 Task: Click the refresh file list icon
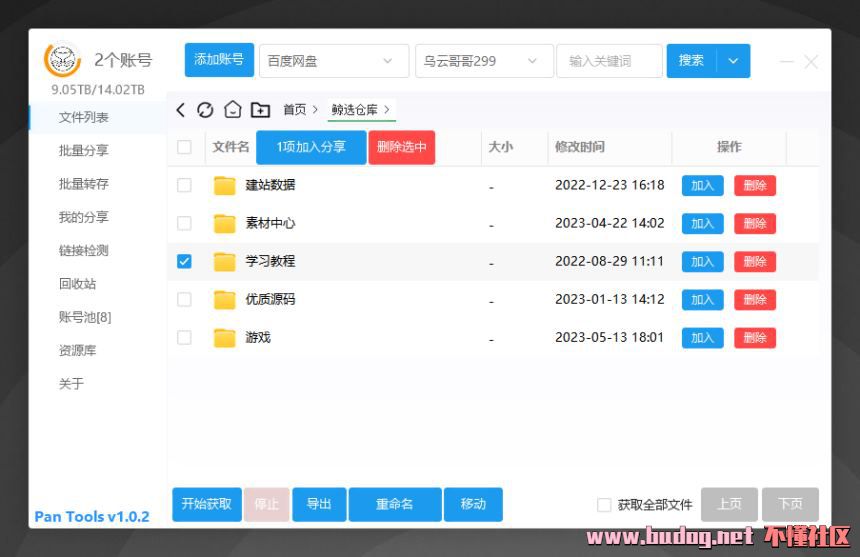click(x=205, y=110)
